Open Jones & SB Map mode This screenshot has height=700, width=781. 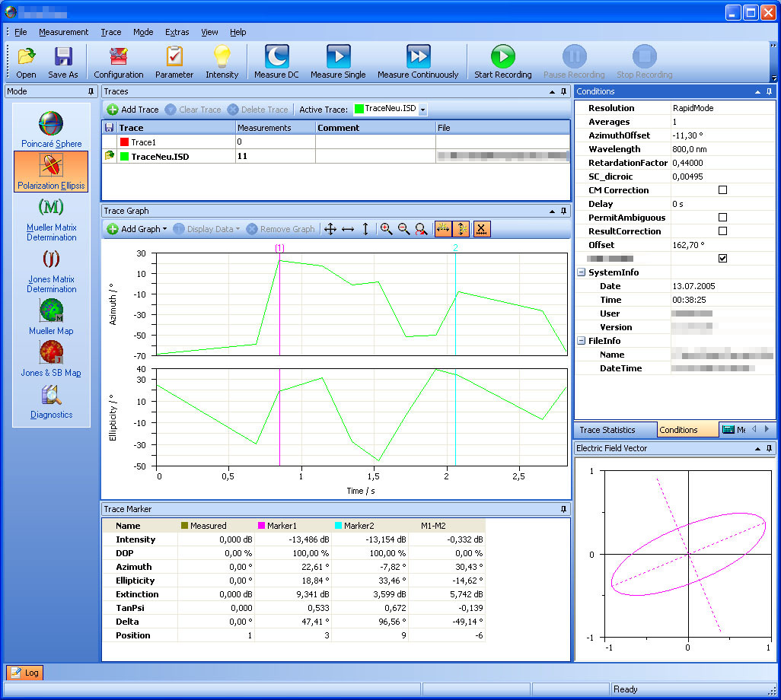click(51, 358)
